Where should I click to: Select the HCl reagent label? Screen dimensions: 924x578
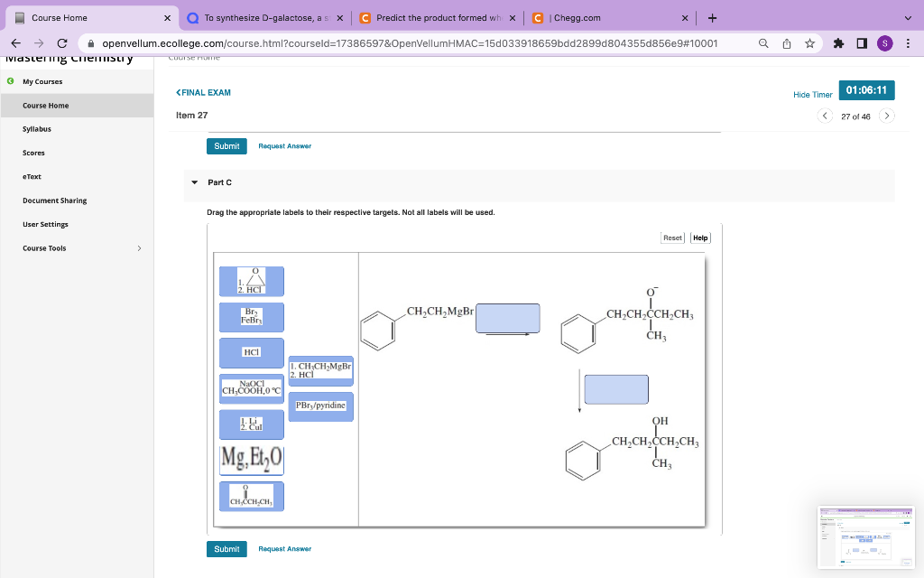[x=252, y=353]
